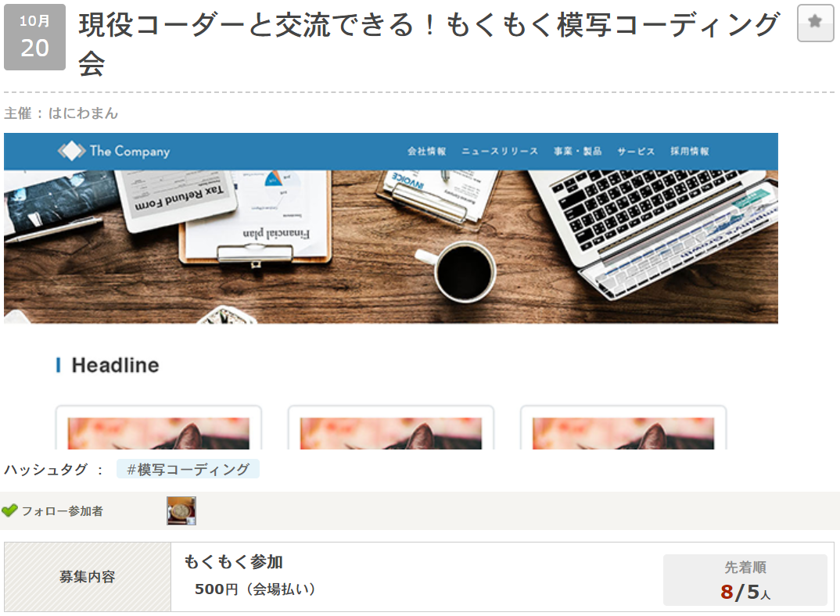Click the Headline section heading
The width and height of the screenshot is (840, 616).
(x=115, y=365)
